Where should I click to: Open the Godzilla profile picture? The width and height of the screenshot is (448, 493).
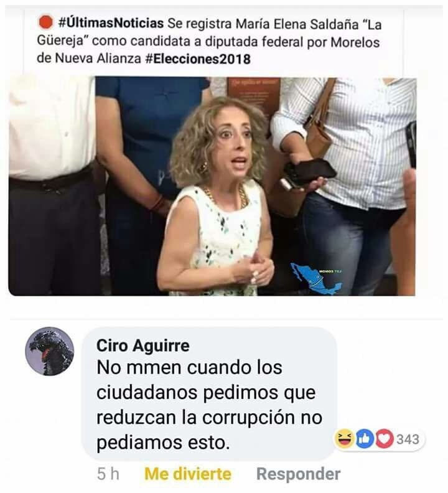coord(50,351)
